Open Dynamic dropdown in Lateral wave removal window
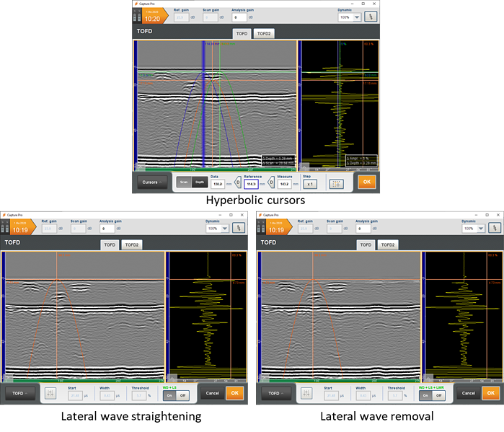 click(x=473, y=228)
